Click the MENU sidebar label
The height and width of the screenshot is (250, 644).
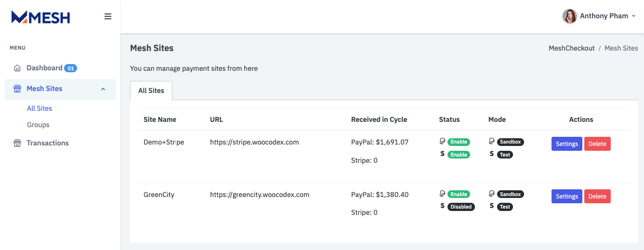[17, 48]
